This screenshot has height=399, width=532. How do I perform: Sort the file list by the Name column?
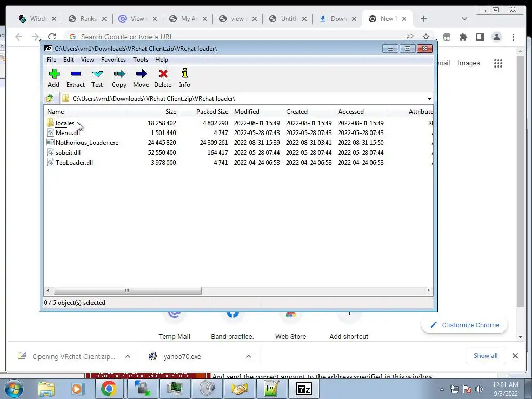[x=86, y=112]
